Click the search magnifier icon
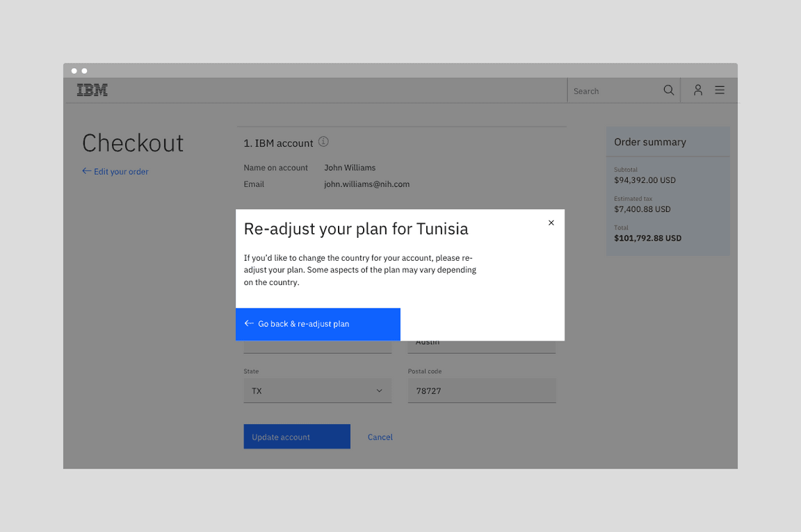 pos(669,90)
